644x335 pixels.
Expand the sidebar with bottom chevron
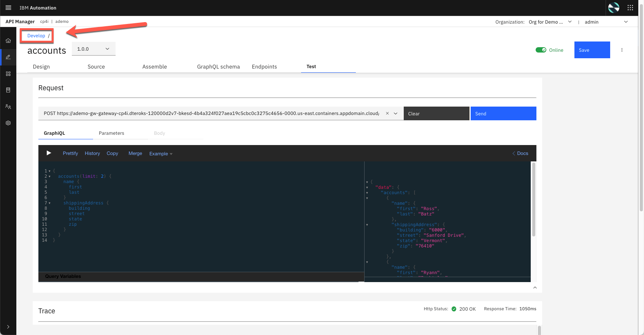click(8, 327)
